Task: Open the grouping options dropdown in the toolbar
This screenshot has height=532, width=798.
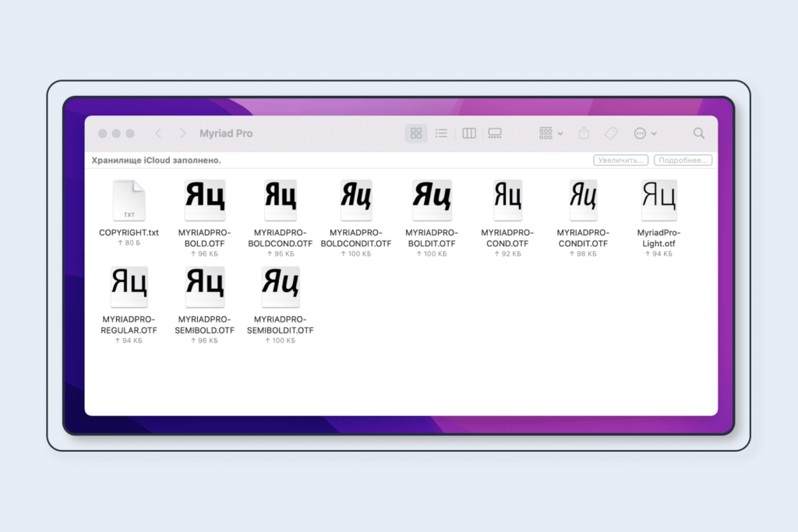Action: click(549, 133)
